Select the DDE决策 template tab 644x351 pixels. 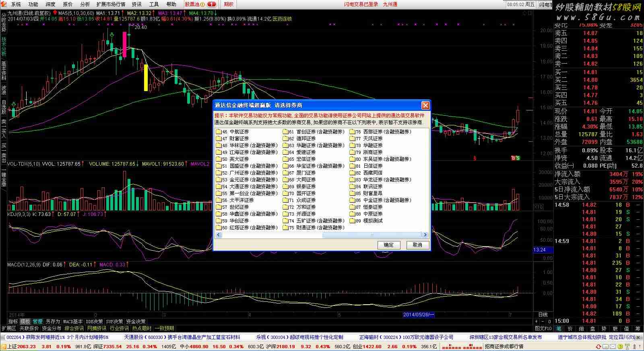coord(94,322)
